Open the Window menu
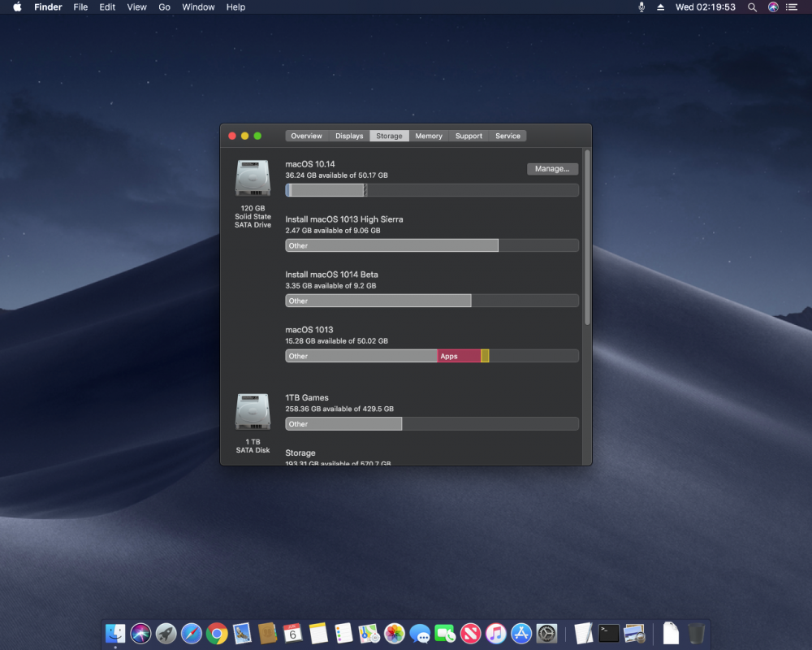 coord(198,7)
